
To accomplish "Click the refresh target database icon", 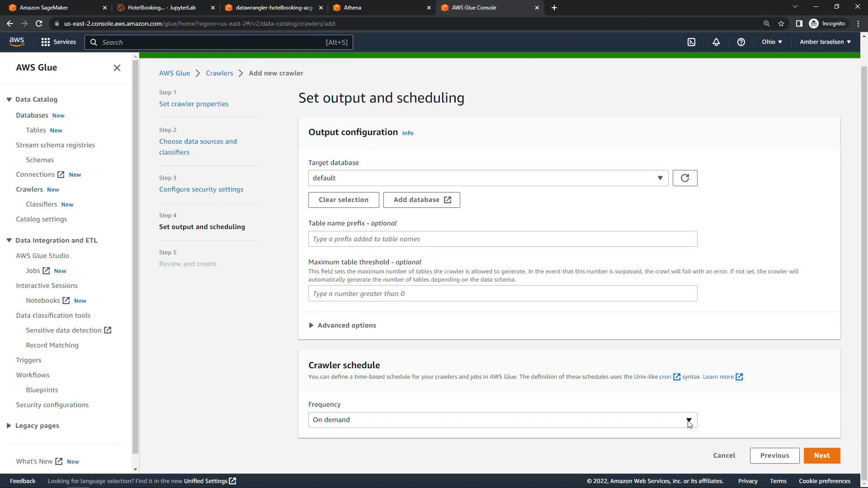I will click(x=684, y=178).
